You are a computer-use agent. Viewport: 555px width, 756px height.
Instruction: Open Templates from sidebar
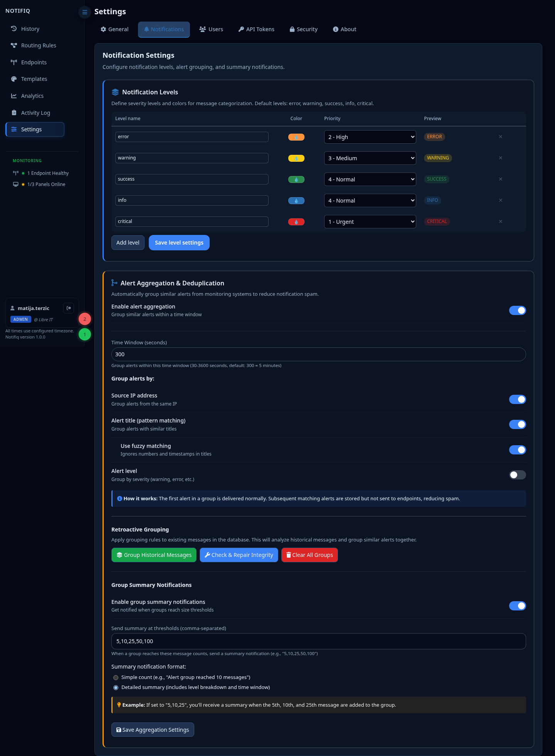pos(35,79)
